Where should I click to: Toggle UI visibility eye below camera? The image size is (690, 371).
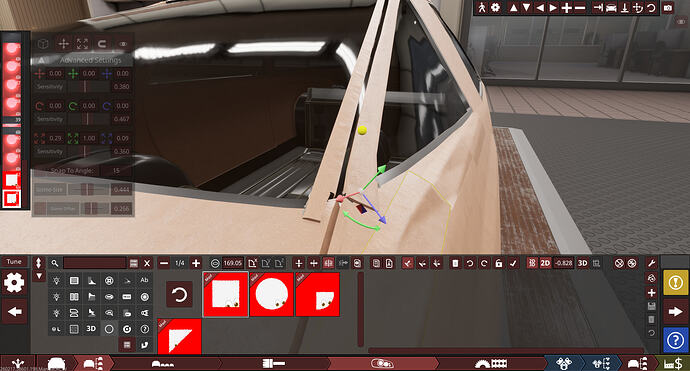tap(682, 21)
